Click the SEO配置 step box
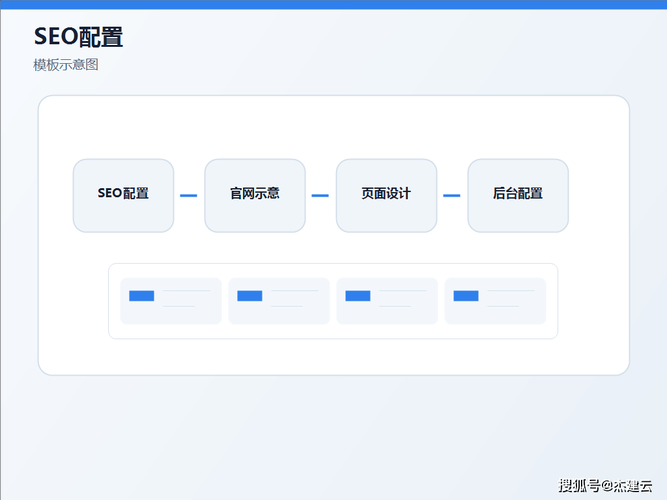The width and height of the screenshot is (667, 500). pos(123,196)
